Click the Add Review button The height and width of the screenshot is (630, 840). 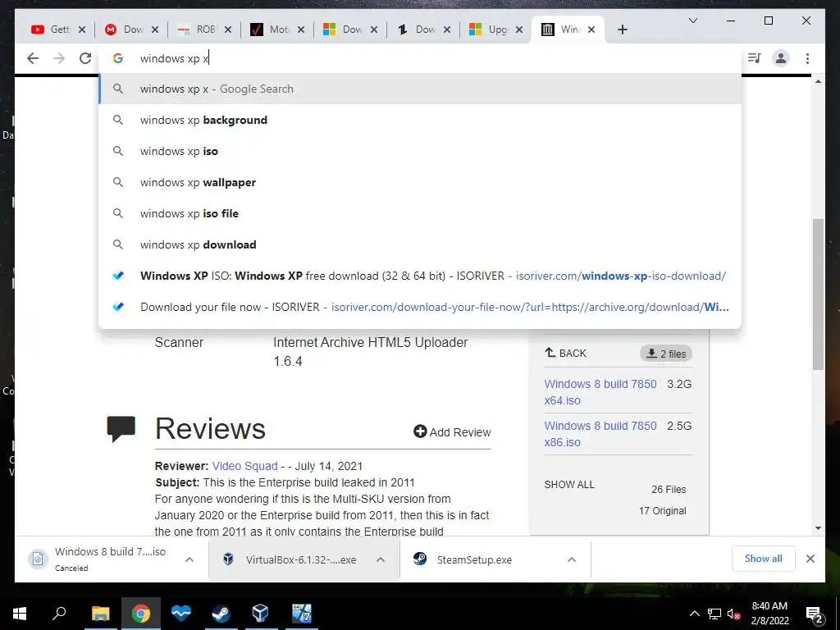coord(452,431)
